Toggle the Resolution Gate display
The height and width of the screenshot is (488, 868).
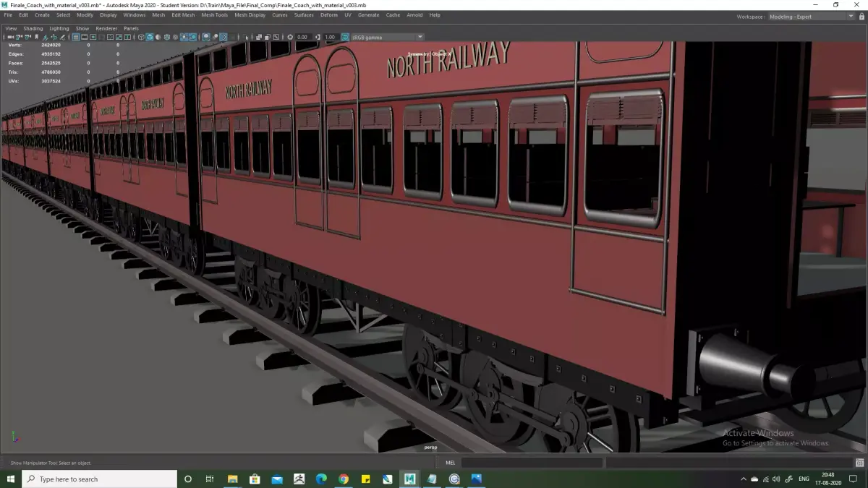tap(93, 37)
